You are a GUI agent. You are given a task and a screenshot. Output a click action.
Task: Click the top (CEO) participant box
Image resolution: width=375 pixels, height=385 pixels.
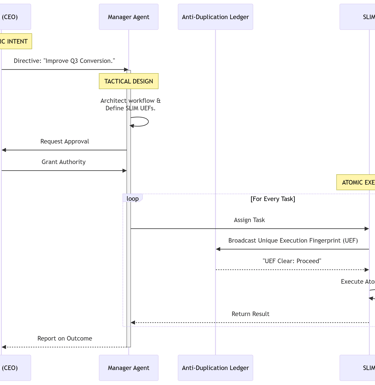tap(15, 17)
